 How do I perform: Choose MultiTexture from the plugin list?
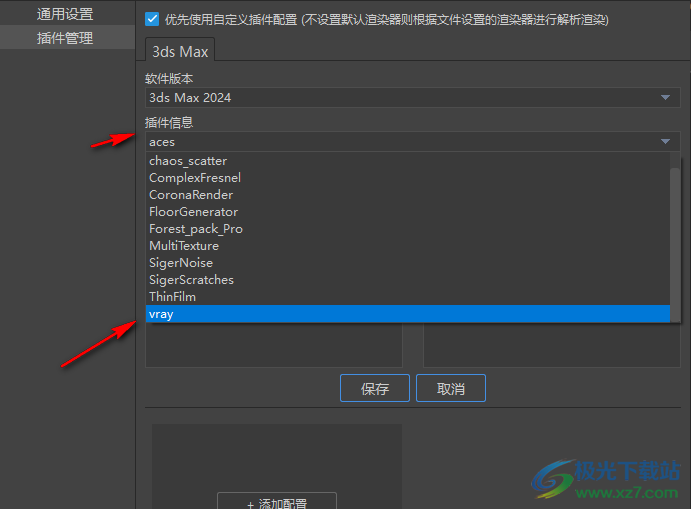pyautogui.click(x=408, y=245)
